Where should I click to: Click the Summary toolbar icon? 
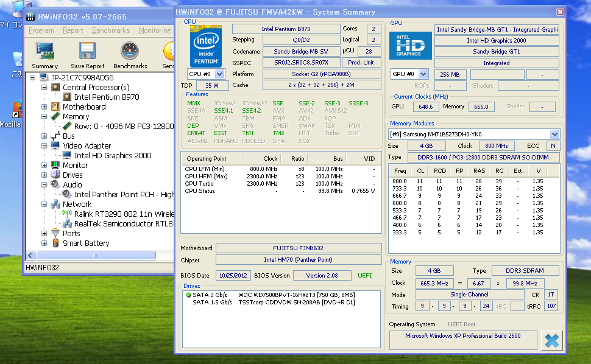(x=44, y=51)
